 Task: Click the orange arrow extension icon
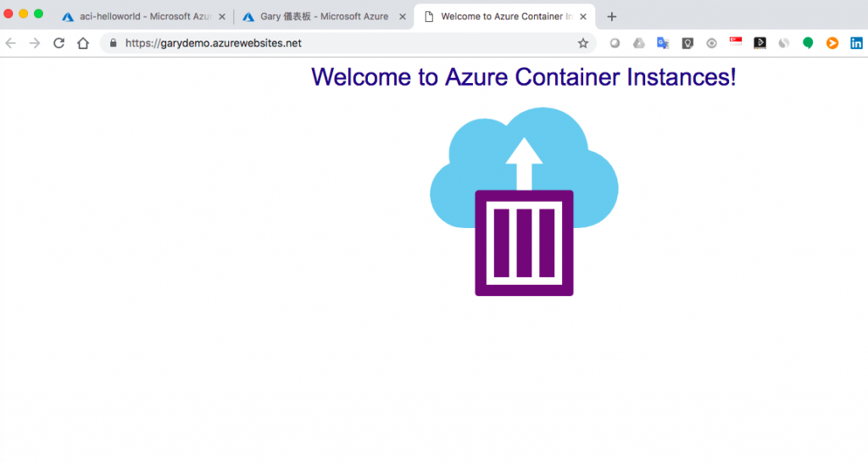point(832,43)
